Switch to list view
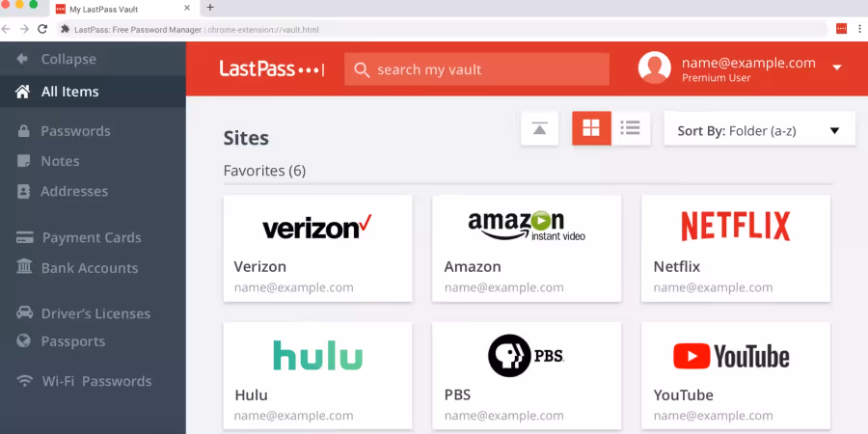This screenshot has width=868, height=434. [631, 128]
